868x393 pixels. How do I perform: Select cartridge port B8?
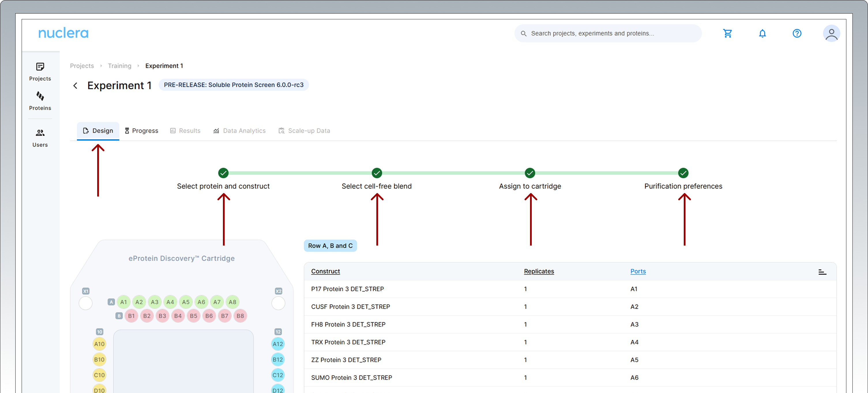(240, 316)
